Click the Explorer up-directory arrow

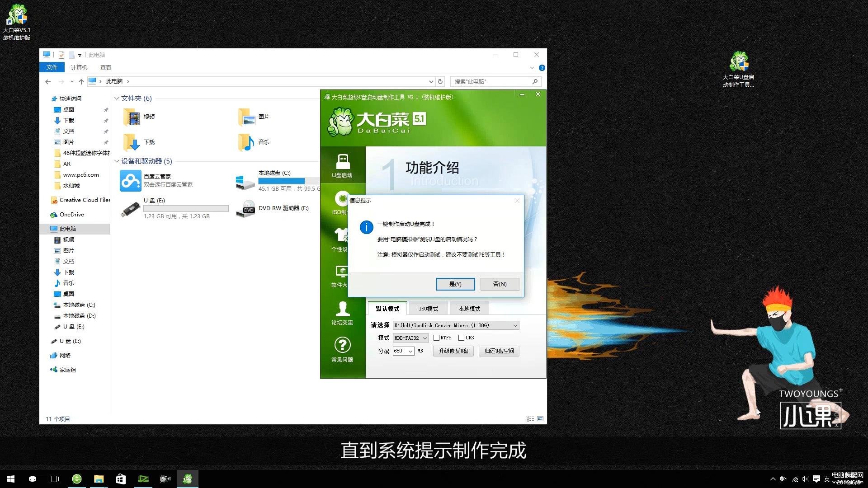(81, 81)
